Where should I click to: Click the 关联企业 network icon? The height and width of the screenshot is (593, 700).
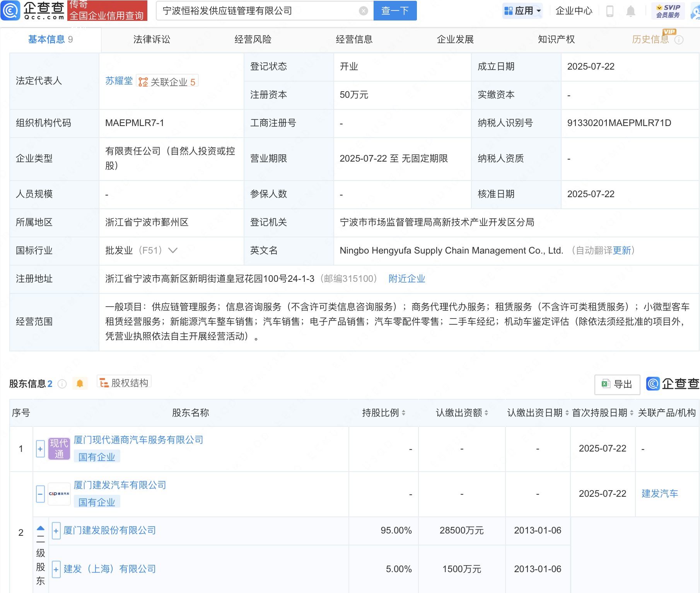tap(143, 82)
